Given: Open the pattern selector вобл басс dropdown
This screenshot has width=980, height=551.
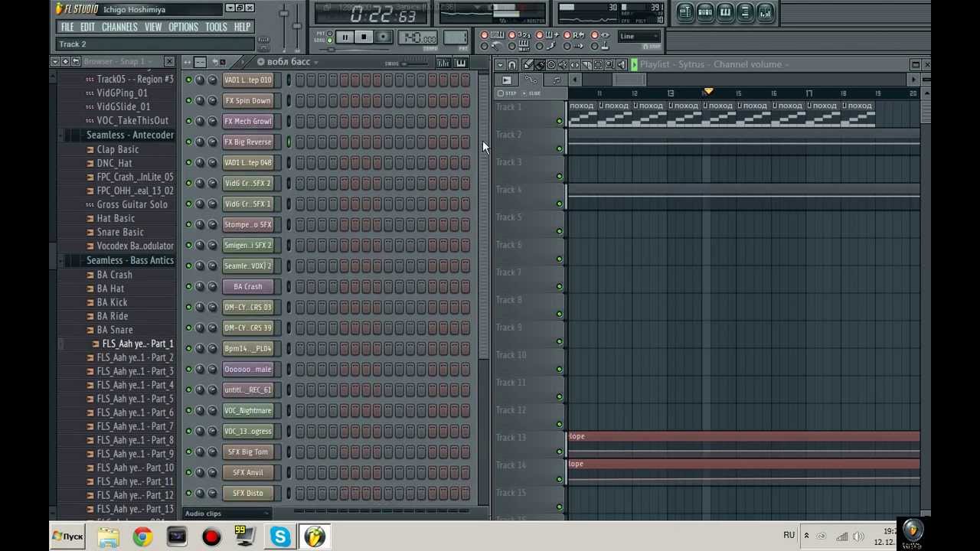Looking at the screenshot, I should 288,62.
